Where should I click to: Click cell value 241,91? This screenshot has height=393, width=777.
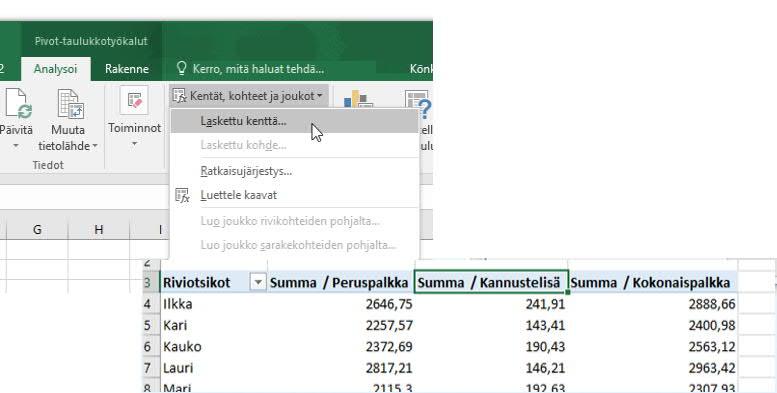click(545, 304)
